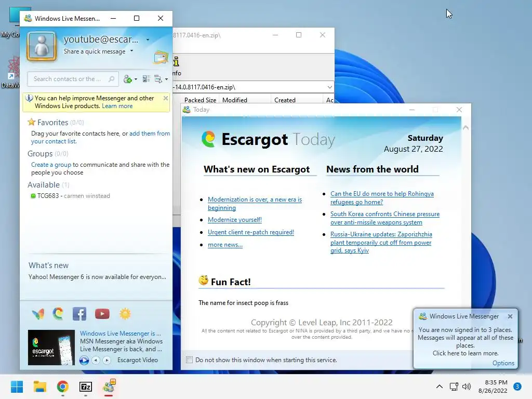This screenshot has width=532, height=399.
Task: Open Modernize yourself! link
Action: pos(235,220)
